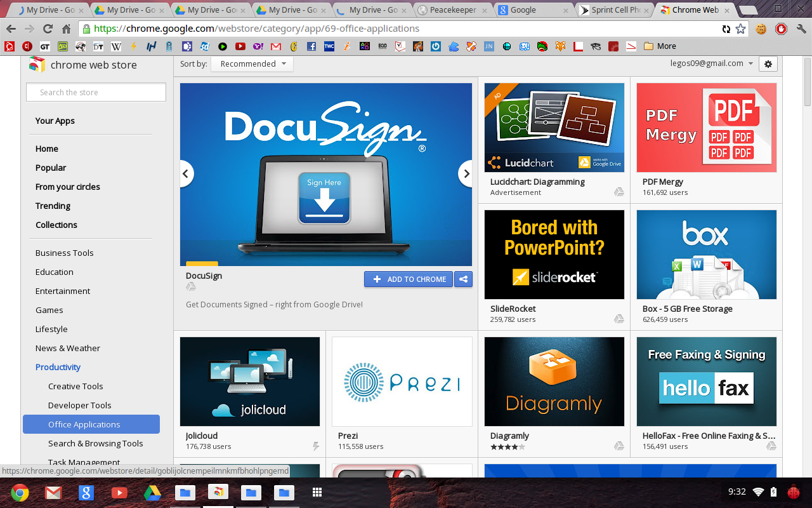Open the Wi-Fi status in system tray
Viewport: 812px width, 508px height.
[x=758, y=492]
